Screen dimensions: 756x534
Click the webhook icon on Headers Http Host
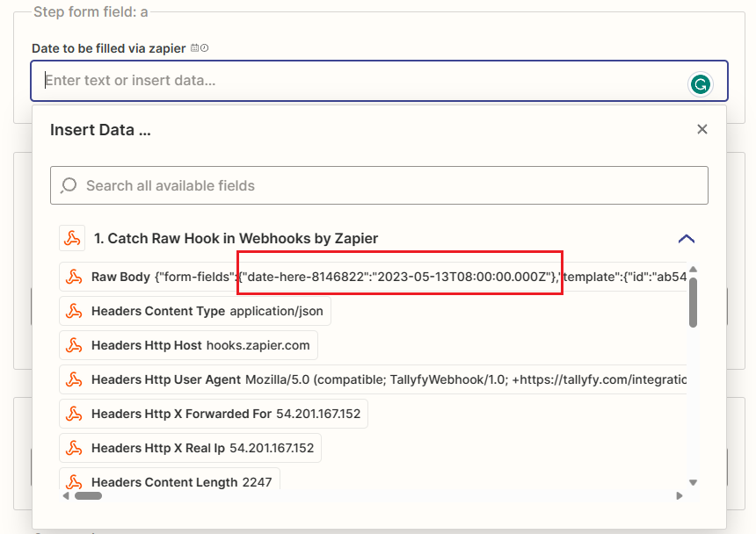pyautogui.click(x=75, y=345)
